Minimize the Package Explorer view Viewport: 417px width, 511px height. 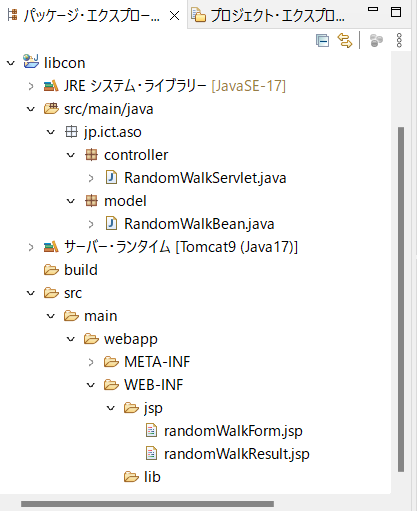(373, 10)
